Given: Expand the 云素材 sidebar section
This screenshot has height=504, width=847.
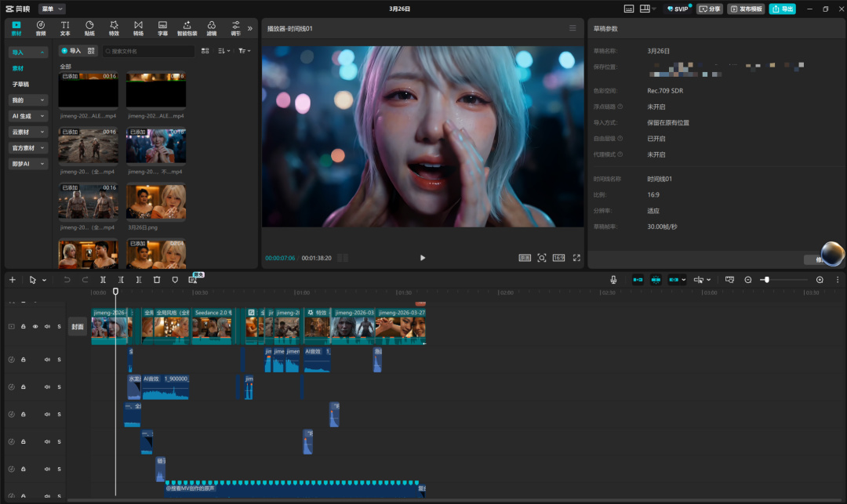Looking at the screenshot, I should [x=28, y=132].
